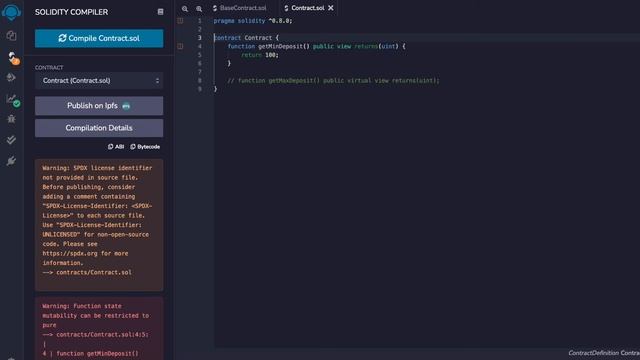Screen dimensions: 640x360
Task: Zoom in the editor font
Action: pos(199,9)
